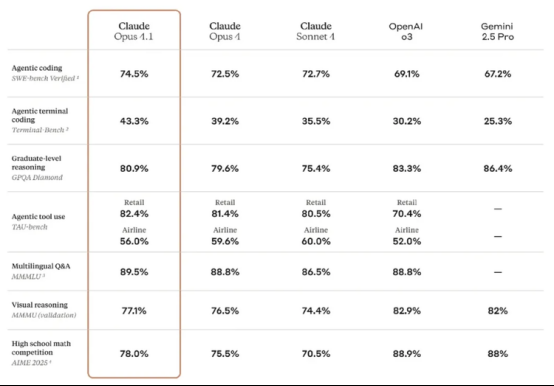Viewport: 554px width, 386px height.
Task: Click the Terminal-Bench footnote label
Action: pyautogui.click(x=40, y=130)
